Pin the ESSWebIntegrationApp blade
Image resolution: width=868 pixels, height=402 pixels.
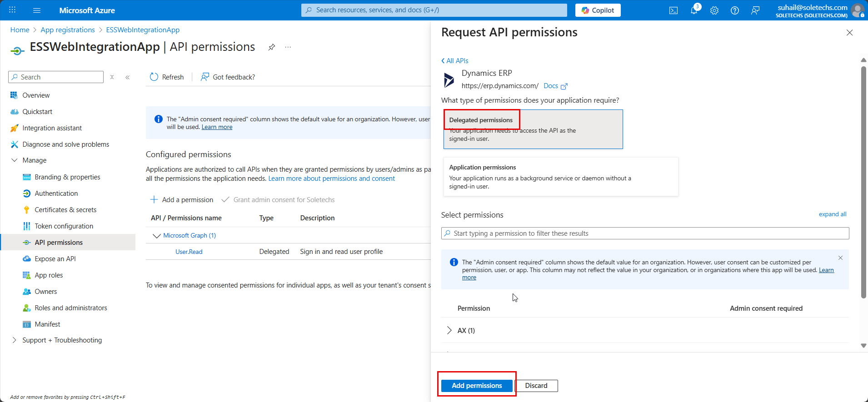pos(272,47)
